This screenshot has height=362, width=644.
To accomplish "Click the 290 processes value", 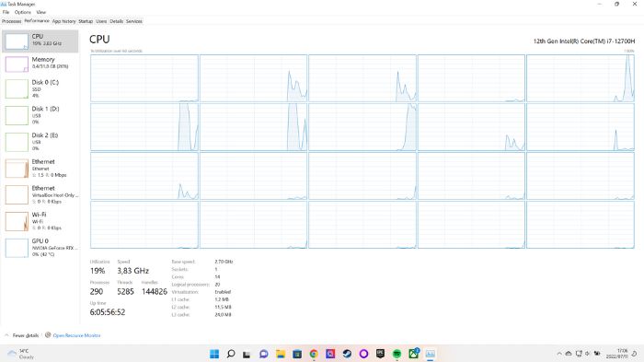I will pyautogui.click(x=97, y=292).
